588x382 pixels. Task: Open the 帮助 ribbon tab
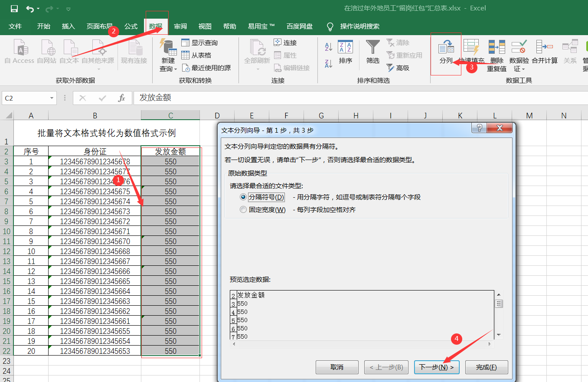230,26
